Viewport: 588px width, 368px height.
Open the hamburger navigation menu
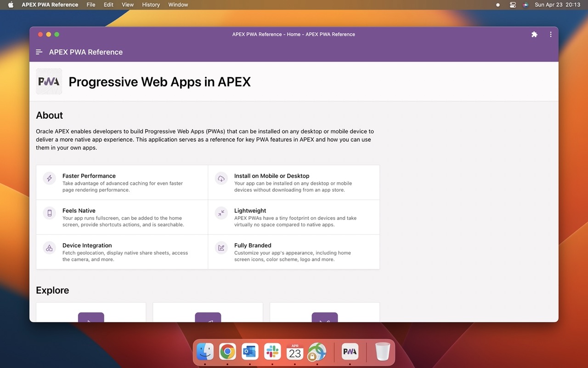pyautogui.click(x=39, y=52)
